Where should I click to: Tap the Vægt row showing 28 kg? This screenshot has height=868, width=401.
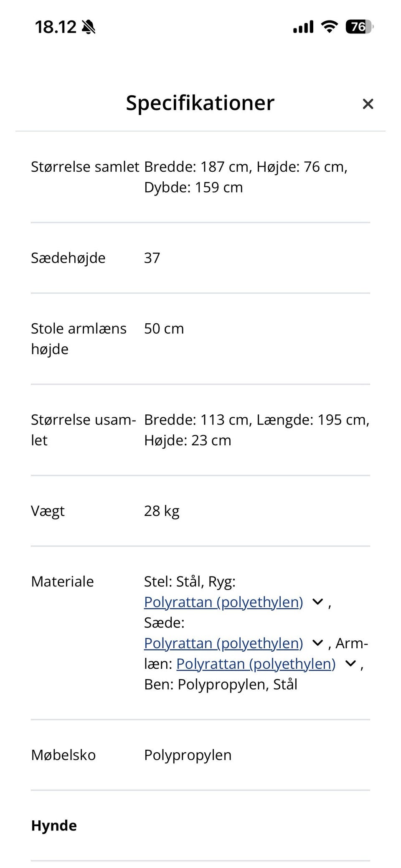(x=161, y=510)
